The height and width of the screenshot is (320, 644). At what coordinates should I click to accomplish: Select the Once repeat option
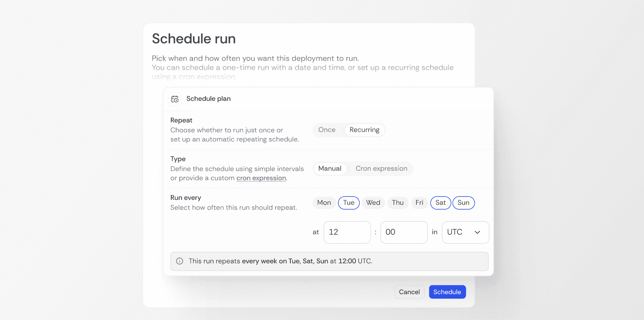pos(327,130)
